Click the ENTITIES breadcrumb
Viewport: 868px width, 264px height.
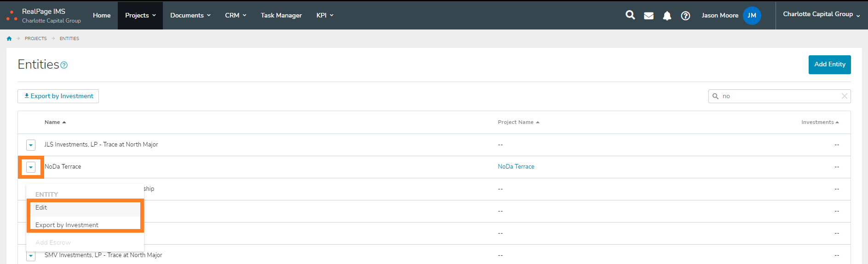point(69,39)
